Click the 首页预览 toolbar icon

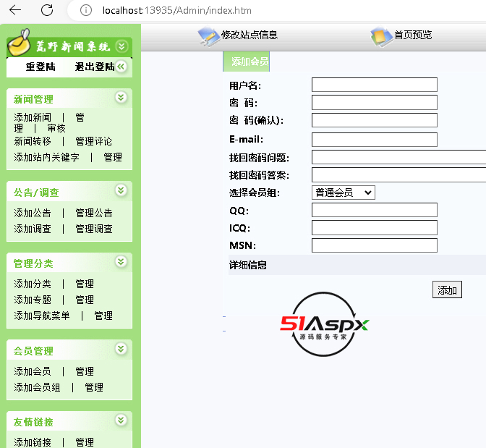pos(382,37)
